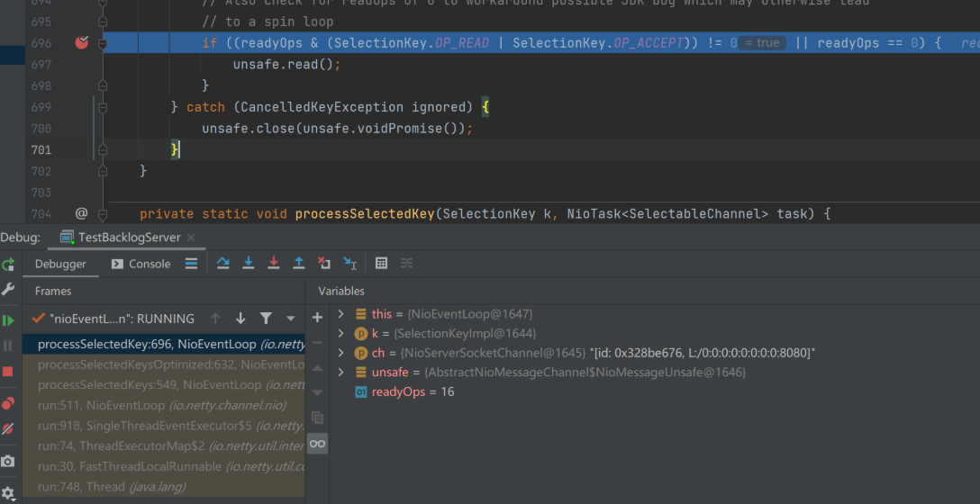Select the Debugger tab
980x504 pixels.
tap(60, 264)
